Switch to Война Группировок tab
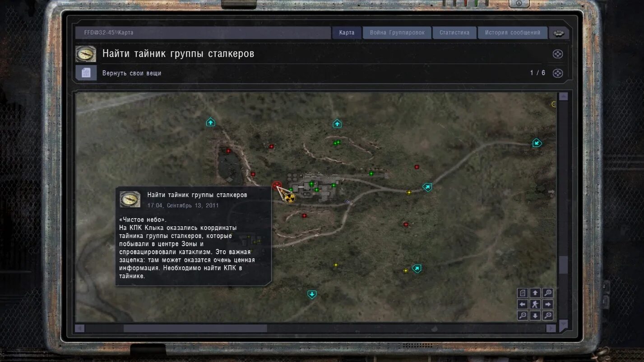644x362 pixels. click(x=397, y=32)
